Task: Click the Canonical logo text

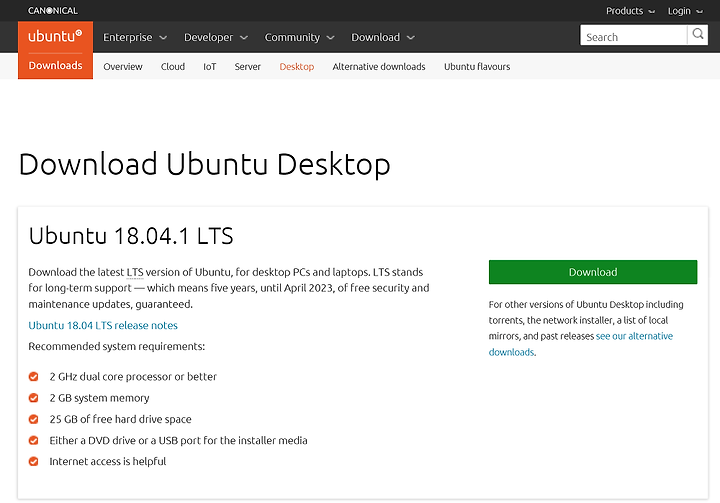Action: click(x=53, y=11)
